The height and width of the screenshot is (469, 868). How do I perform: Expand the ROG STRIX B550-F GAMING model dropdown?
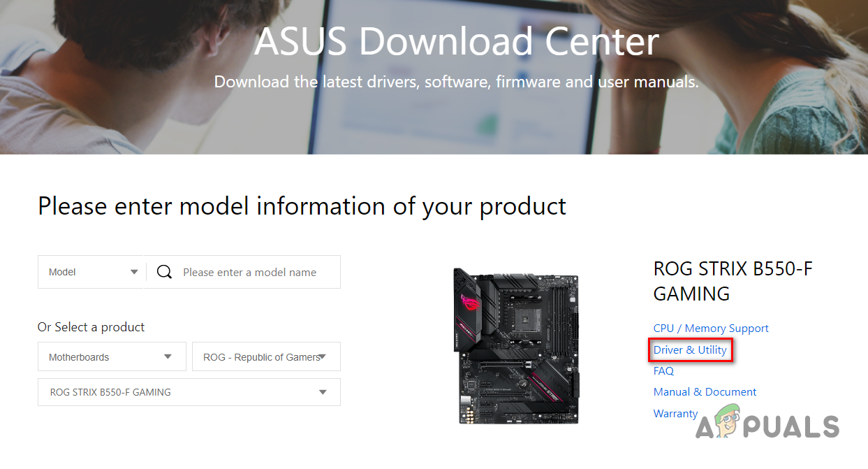[189, 392]
